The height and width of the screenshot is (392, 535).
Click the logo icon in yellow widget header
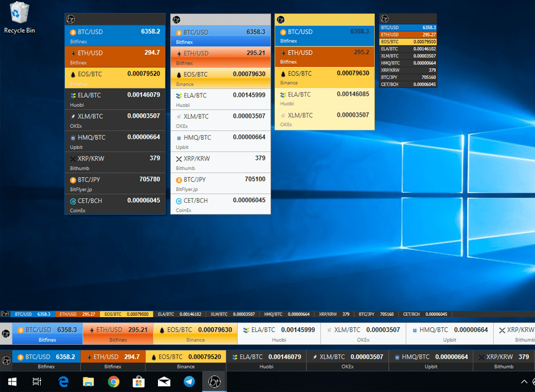(280, 19)
